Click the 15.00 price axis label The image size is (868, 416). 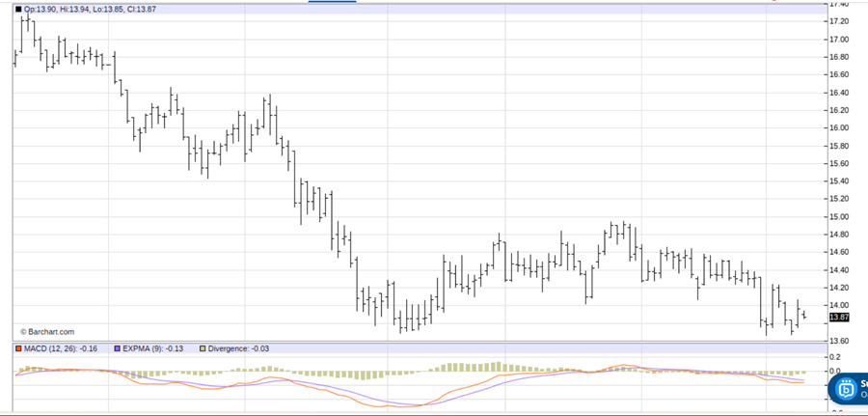click(x=839, y=216)
